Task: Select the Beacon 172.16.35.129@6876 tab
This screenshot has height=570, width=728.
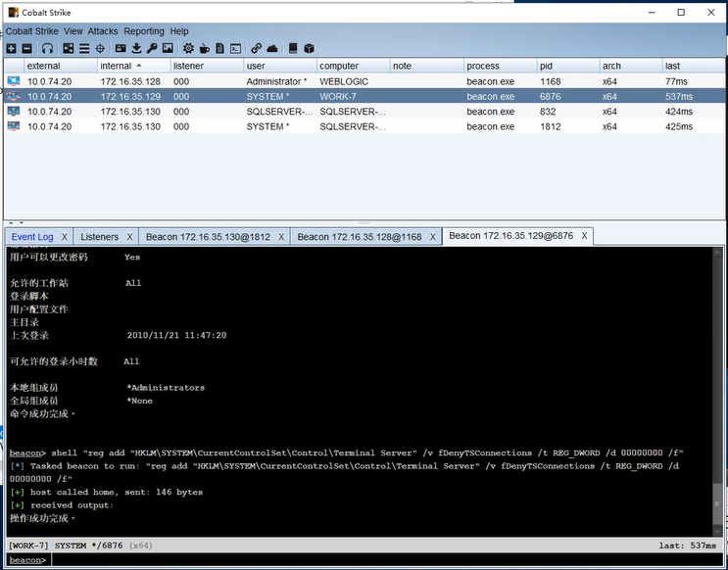Action: coord(511,236)
